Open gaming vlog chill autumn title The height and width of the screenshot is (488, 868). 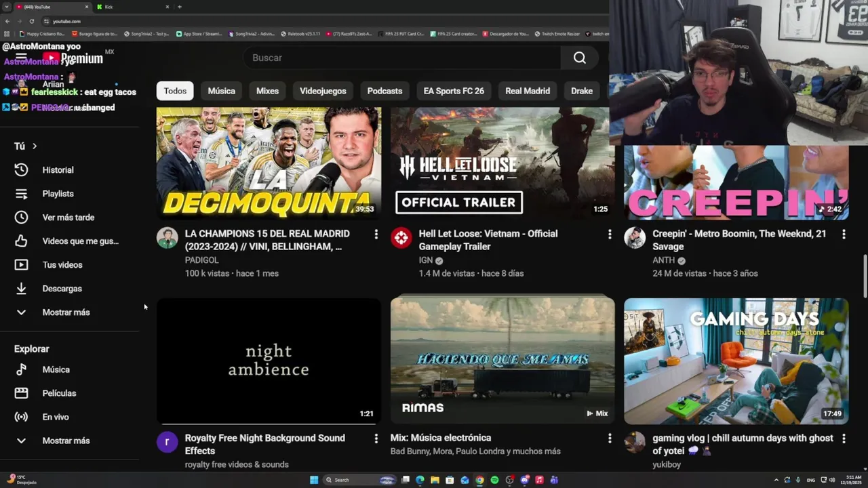tap(743, 445)
